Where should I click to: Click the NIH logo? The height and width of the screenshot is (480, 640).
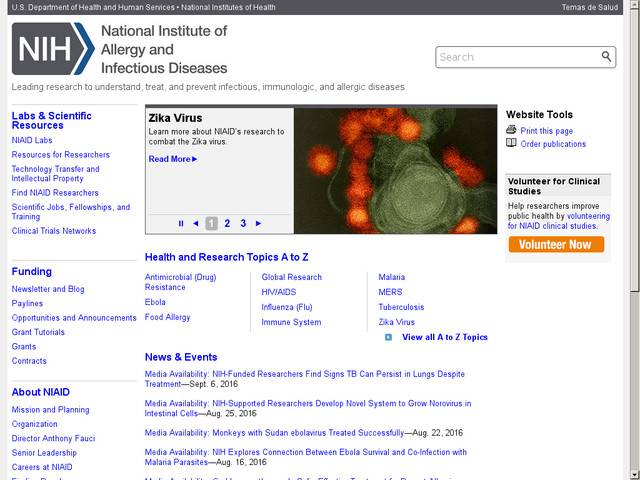coord(53,49)
